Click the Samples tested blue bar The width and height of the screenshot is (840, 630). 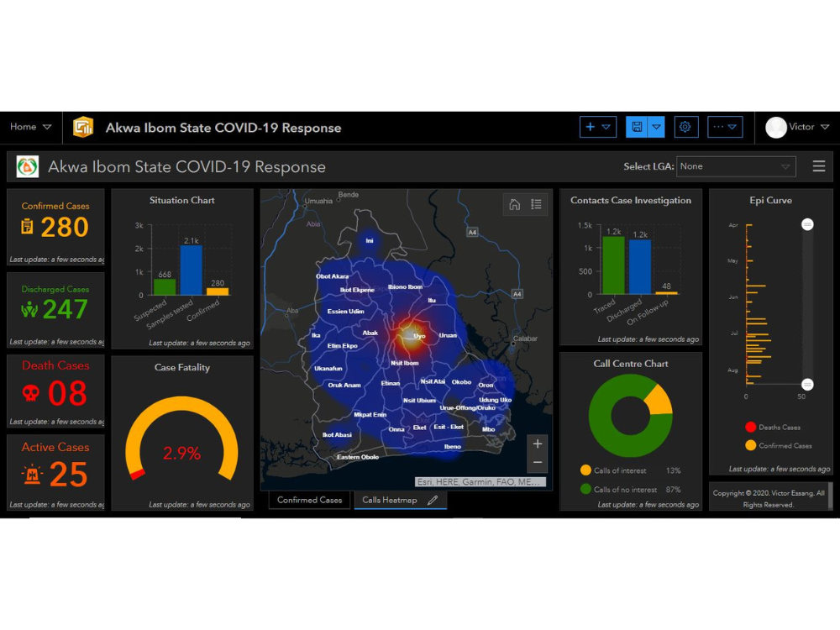[192, 270]
